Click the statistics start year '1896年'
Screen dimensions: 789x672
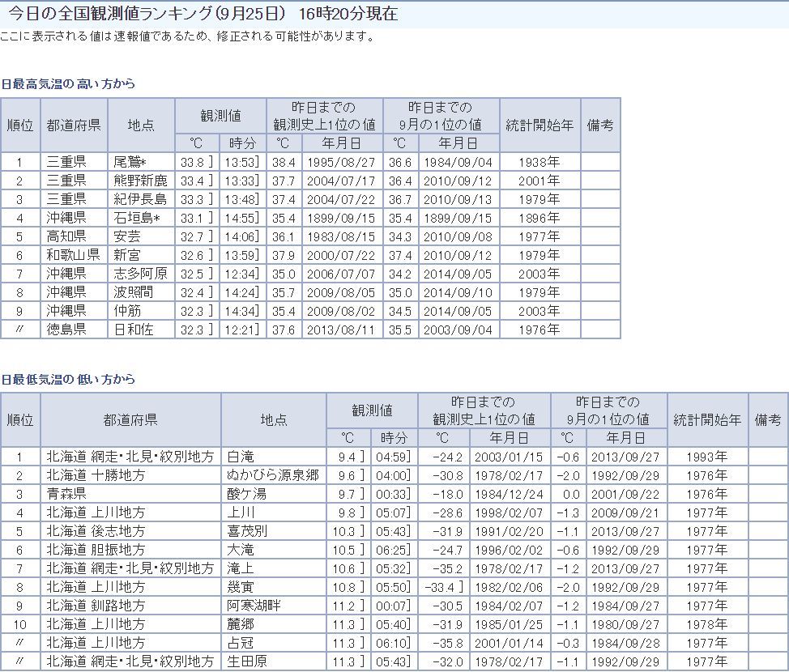pyautogui.click(x=540, y=218)
